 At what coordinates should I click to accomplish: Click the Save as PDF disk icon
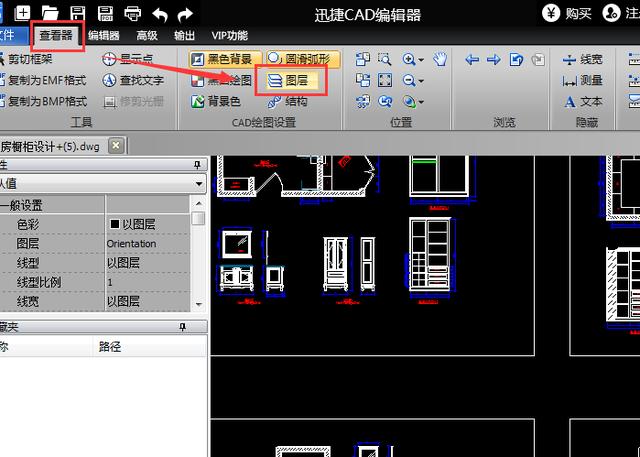click(x=105, y=13)
